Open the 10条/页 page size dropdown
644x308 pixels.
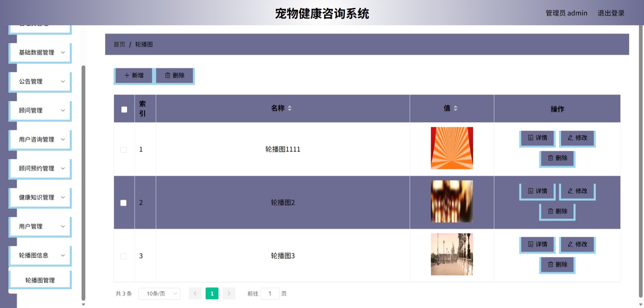tap(159, 293)
